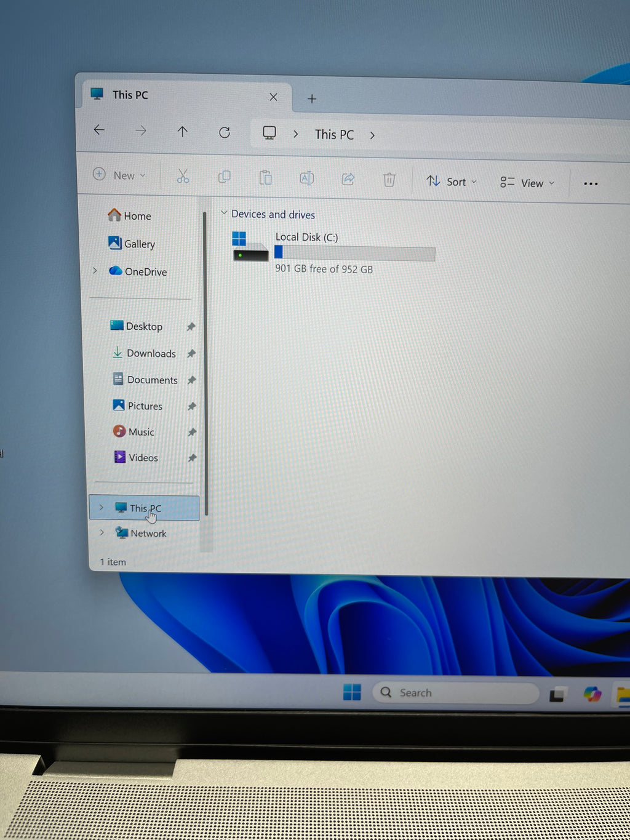Click the pin icon next to Downloads

191,353
